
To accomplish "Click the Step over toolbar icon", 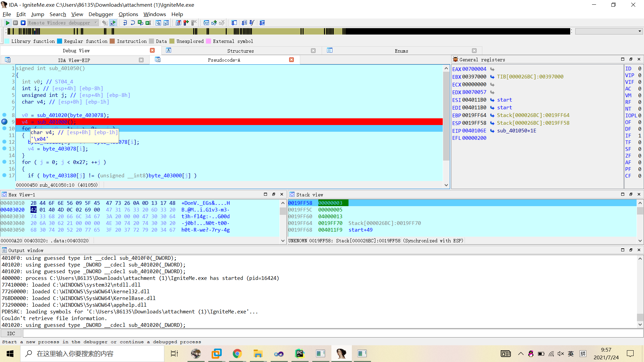I will [132, 23].
